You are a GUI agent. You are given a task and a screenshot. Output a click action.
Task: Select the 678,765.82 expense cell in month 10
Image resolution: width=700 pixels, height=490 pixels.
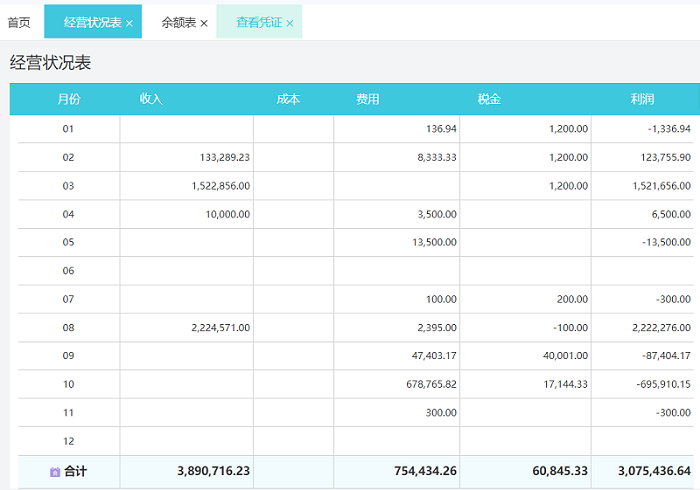426,384
